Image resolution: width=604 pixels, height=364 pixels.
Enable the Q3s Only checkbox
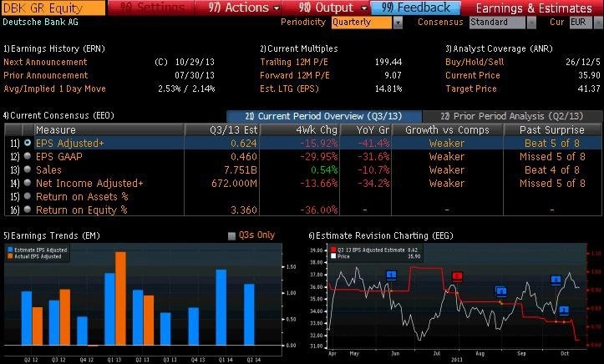[x=231, y=236]
